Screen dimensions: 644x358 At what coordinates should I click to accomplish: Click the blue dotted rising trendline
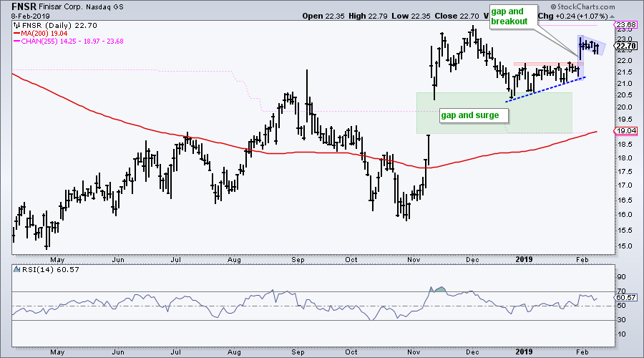[x=545, y=89]
